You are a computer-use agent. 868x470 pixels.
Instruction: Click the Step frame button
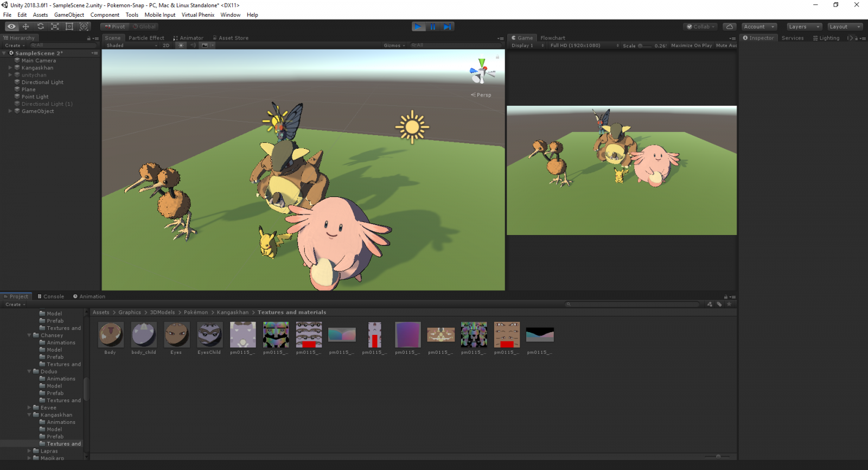click(x=447, y=27)
